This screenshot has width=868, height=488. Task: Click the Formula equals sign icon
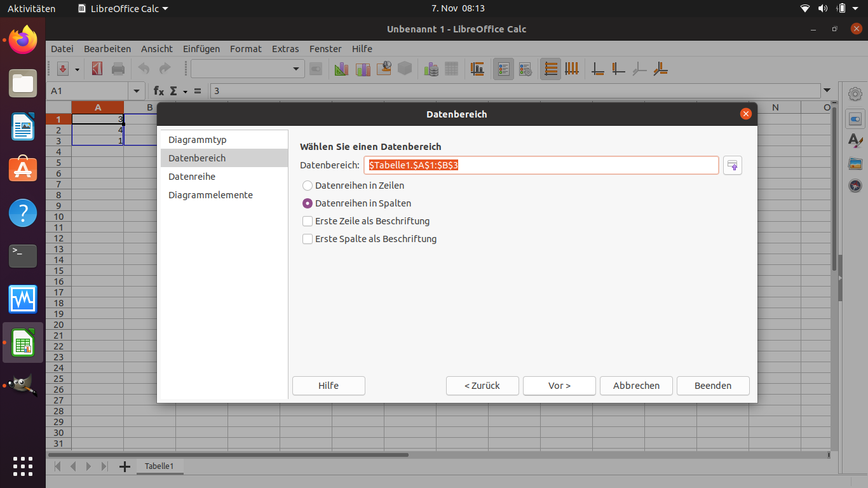(198, 91)
